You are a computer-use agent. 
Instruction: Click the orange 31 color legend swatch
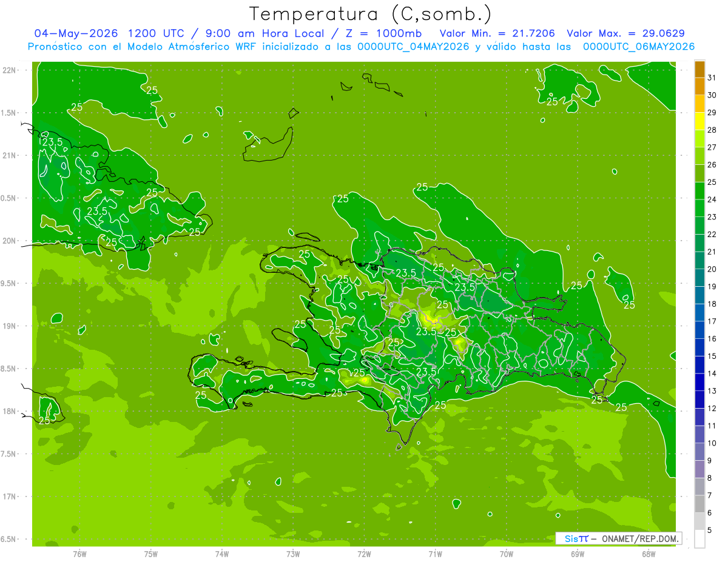(x=699, y=69)
